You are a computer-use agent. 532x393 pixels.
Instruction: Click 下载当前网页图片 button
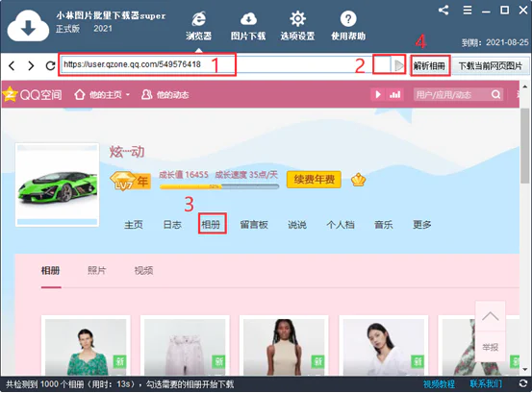point(491,65)
